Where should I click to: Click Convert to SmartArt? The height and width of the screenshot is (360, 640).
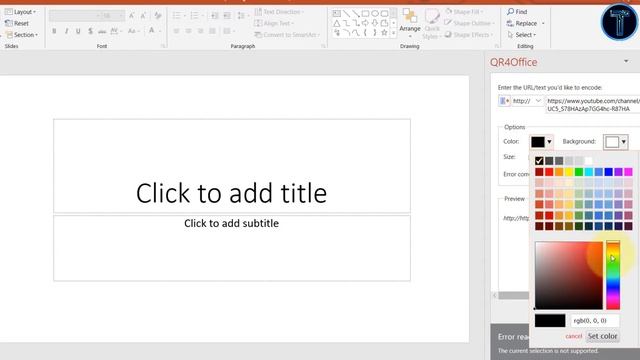tap(287, 35)
